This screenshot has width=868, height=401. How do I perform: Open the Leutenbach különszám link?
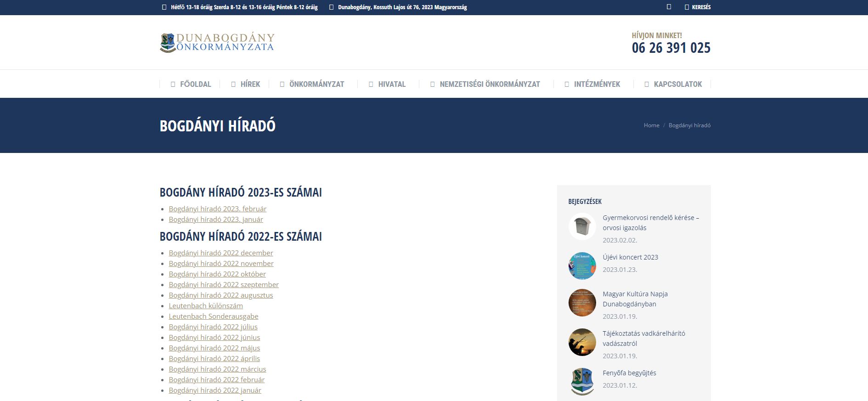206,306
